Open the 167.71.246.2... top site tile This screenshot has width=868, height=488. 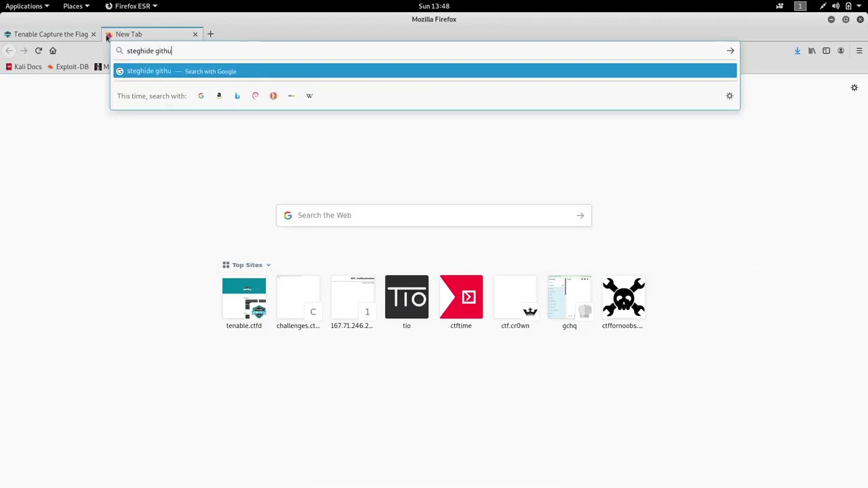pyautogui.click(x=353, y=302)
